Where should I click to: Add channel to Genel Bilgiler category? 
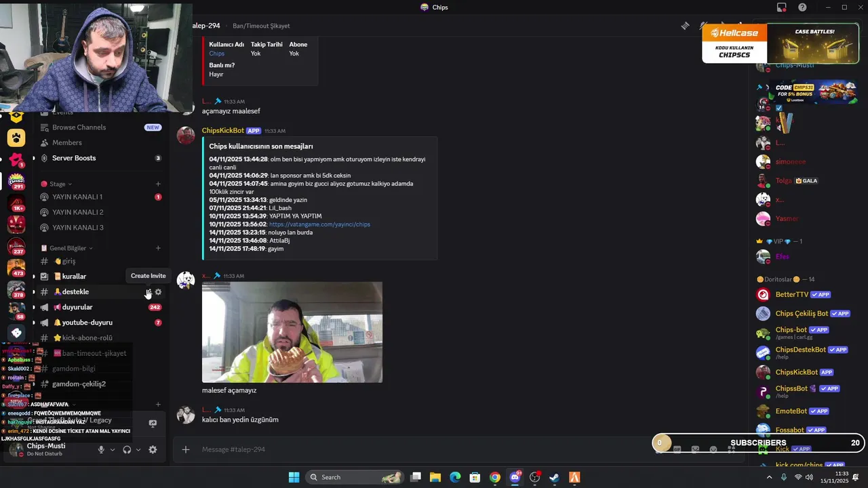(158, 248)
